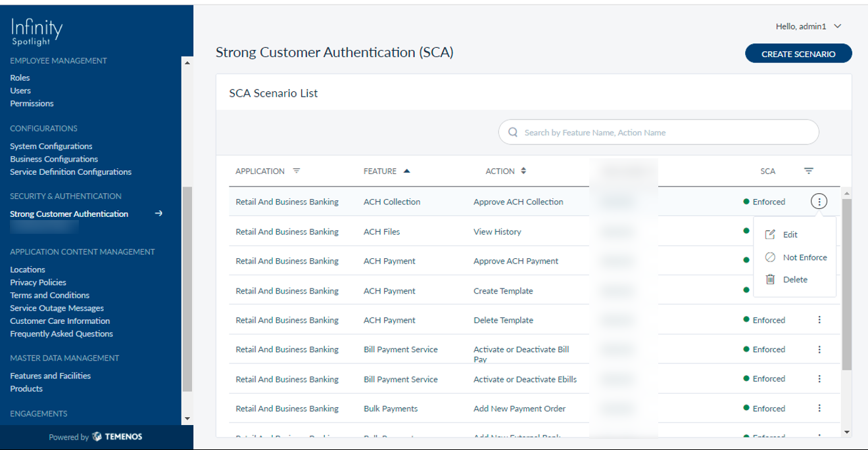Click the three-dot menu for Delete Template row
868x450 pixels.
point(819,320)
